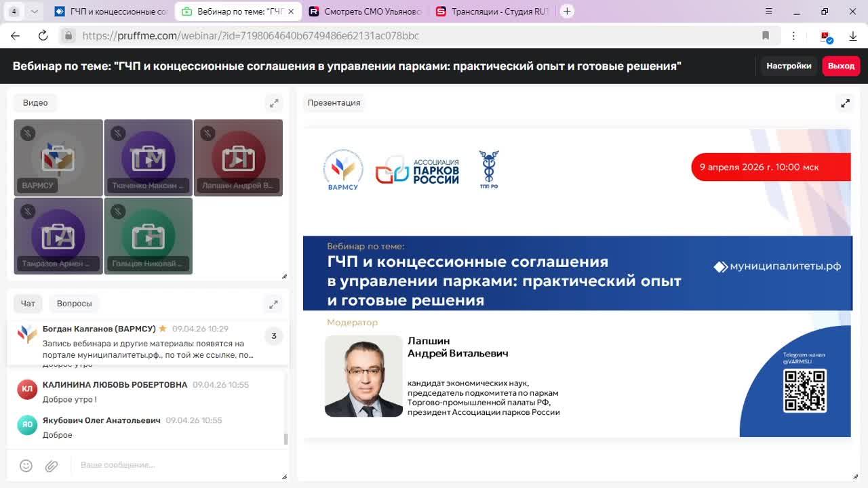Click the ЯО avatar of Якубович
Viewport: 868px width, 488px height.
tap(27, 425)
